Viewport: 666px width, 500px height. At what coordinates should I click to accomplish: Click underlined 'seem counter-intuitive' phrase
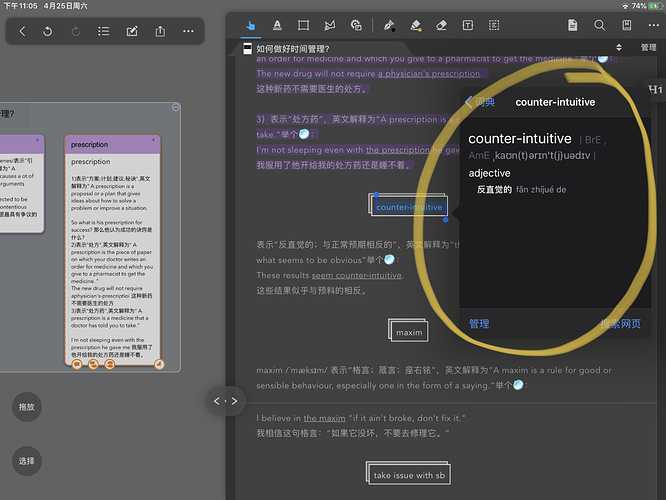tap(357, 275)
